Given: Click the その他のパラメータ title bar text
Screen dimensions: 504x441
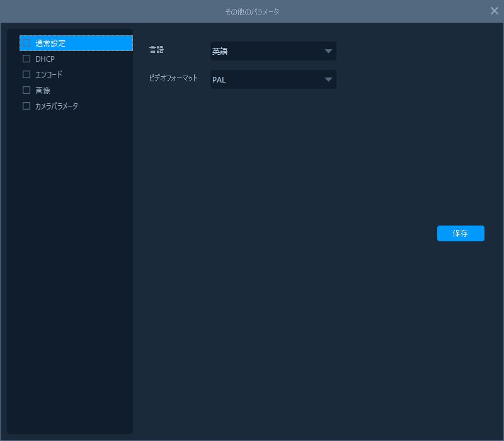Looking at the screenshot, I should [x=252, y=11].
